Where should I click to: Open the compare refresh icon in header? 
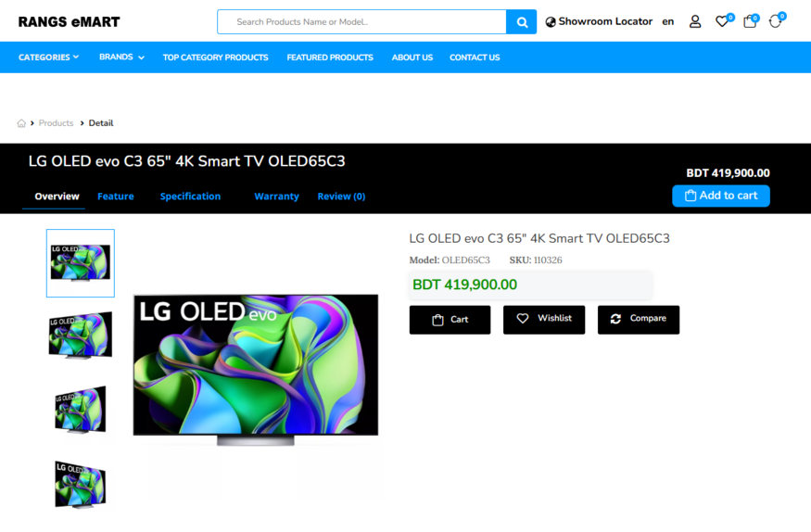pyautogui.click(x=776, y=21)
